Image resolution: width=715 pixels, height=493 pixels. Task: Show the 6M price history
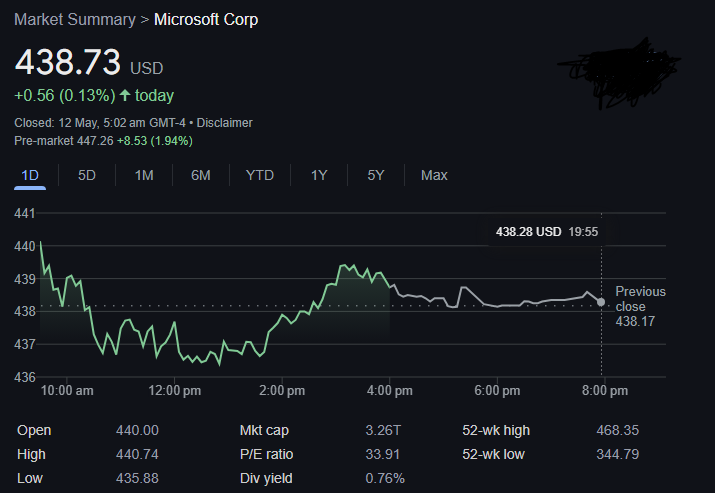[201, 176]
